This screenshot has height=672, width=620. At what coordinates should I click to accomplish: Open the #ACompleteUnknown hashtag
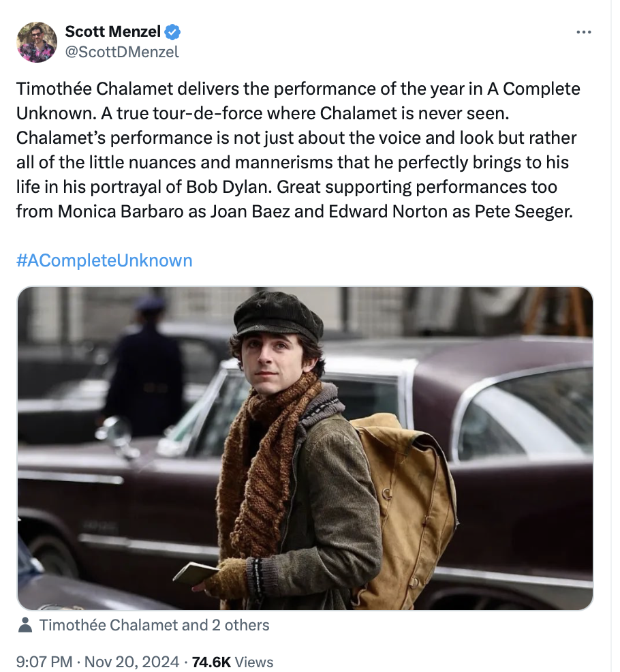(104, 260)
